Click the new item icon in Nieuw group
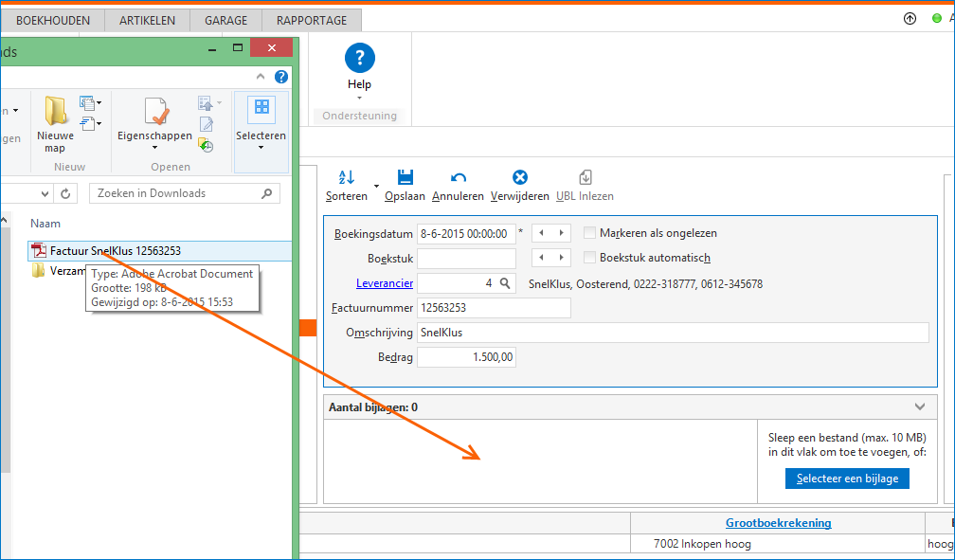The image size is (955, 560). point(90,103)
